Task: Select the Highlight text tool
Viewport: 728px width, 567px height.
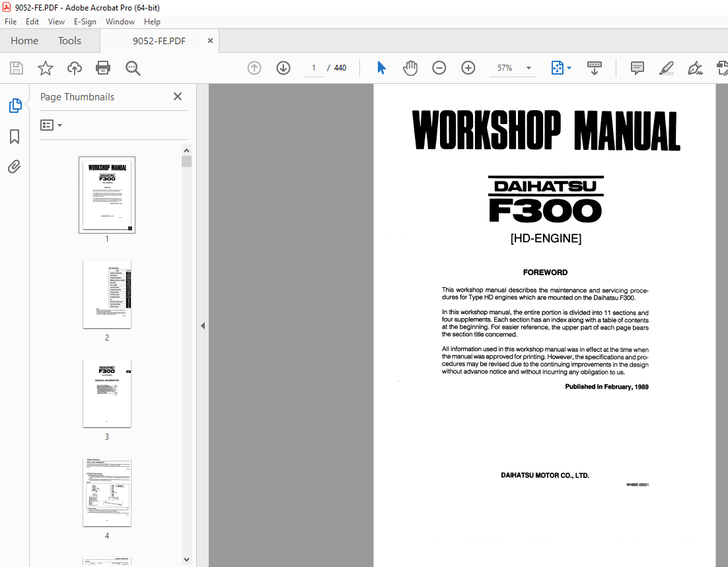Action: [x=667, y=68]
